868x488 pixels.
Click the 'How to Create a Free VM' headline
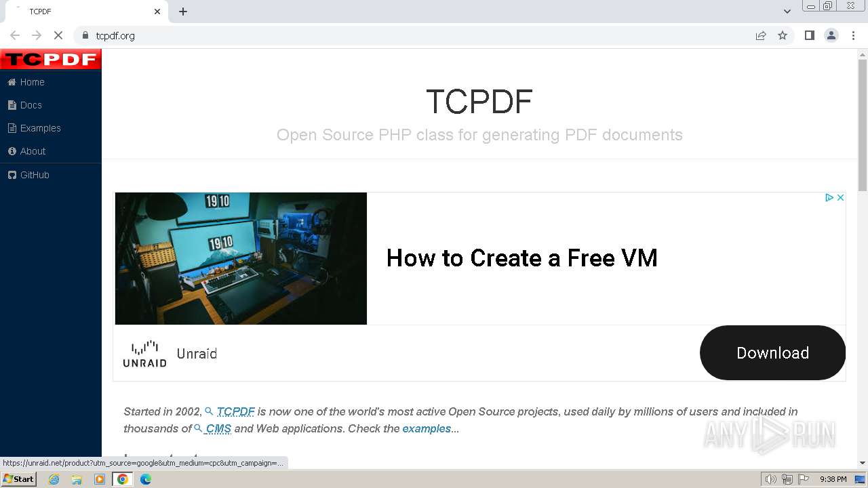tap(522, 258)
